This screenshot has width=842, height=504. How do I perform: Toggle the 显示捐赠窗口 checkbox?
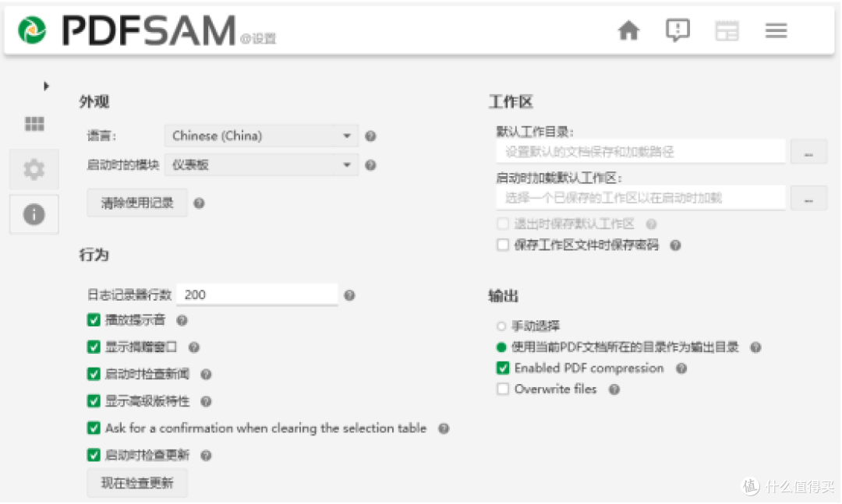pos(94,347)
